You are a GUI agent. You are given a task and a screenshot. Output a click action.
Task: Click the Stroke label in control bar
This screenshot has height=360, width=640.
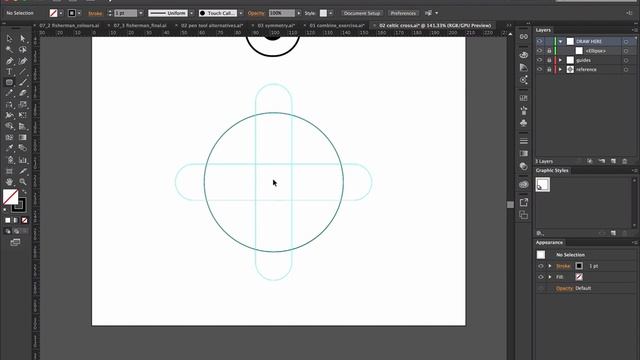pos(95,13)
